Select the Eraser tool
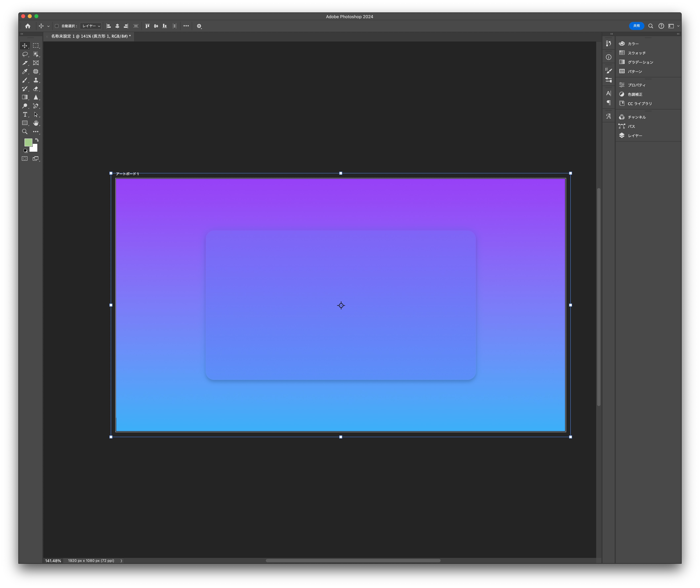 click(36, 89)
